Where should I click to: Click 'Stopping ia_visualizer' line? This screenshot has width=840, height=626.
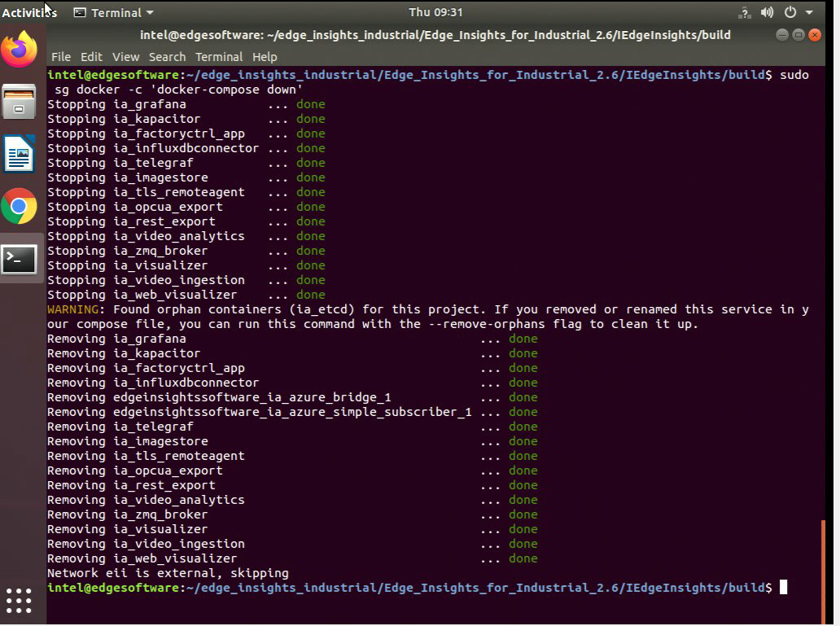186,265
